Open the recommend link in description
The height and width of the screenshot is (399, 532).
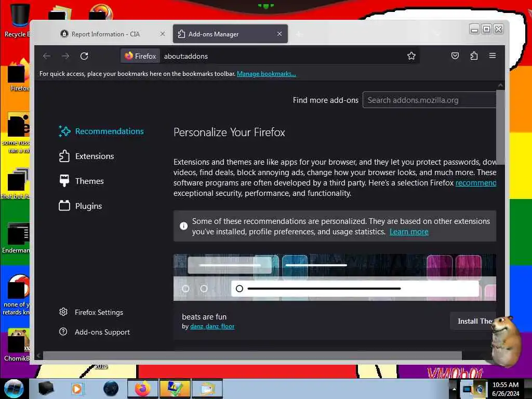(476, 183)
